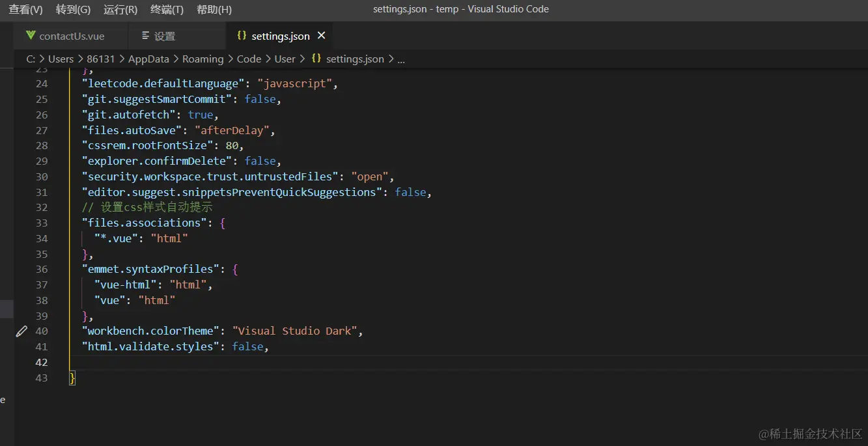Click "emmet.syntaxProfiles" key

[151, 269]
